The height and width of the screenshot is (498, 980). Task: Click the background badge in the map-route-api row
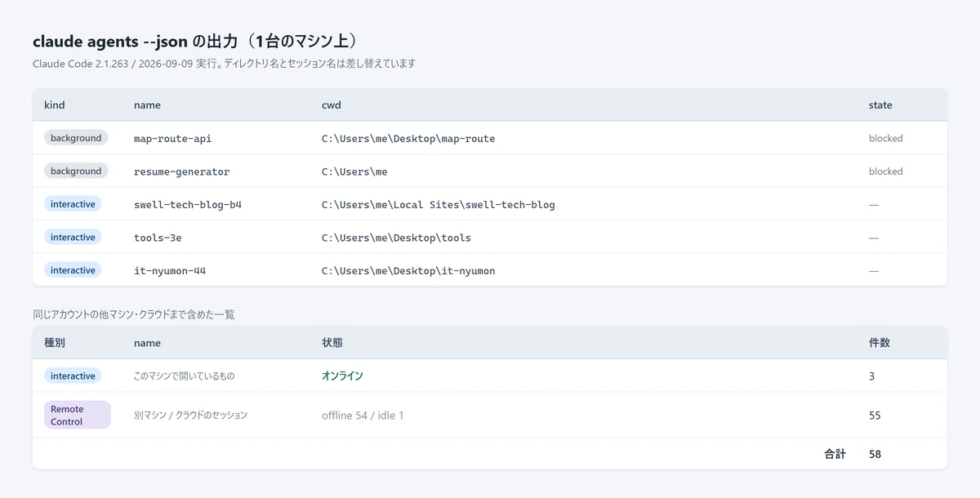(76, 138)
